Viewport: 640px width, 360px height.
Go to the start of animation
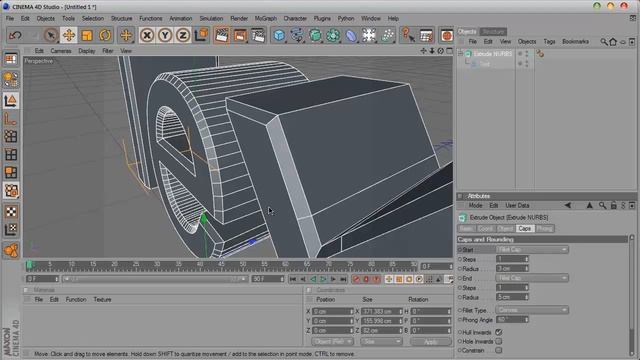(x=293, y=279)
